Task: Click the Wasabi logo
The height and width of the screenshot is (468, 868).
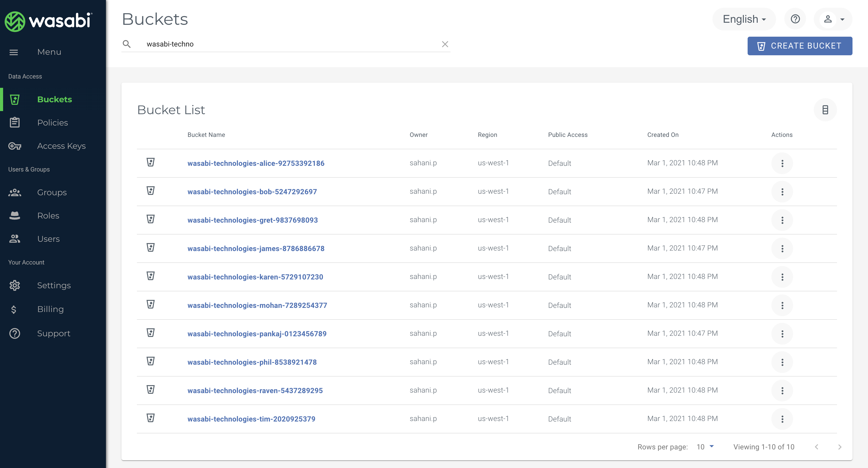Action: coord(48,21)
